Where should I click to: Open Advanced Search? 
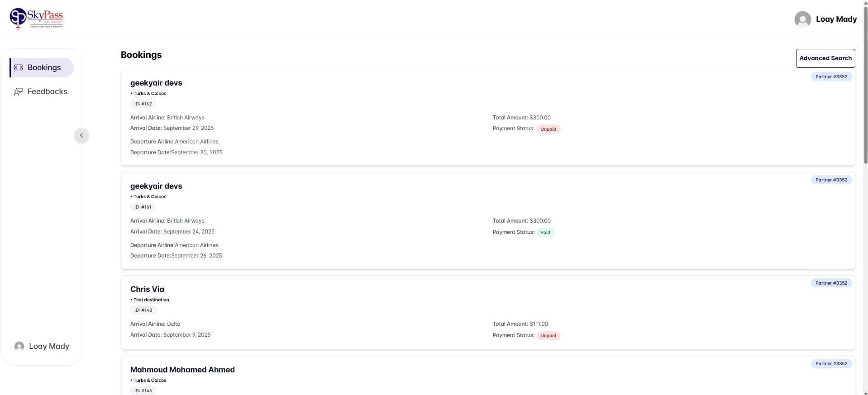[825, 58]
